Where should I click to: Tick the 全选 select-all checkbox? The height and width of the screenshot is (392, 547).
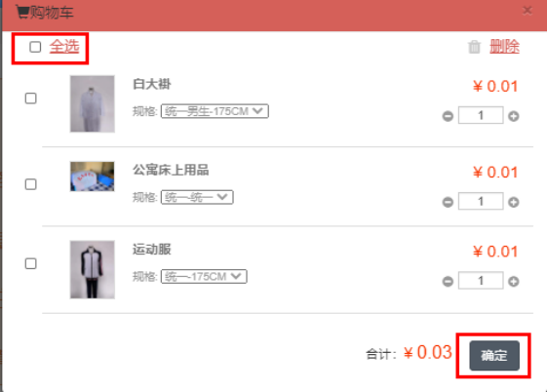(35, 47)
